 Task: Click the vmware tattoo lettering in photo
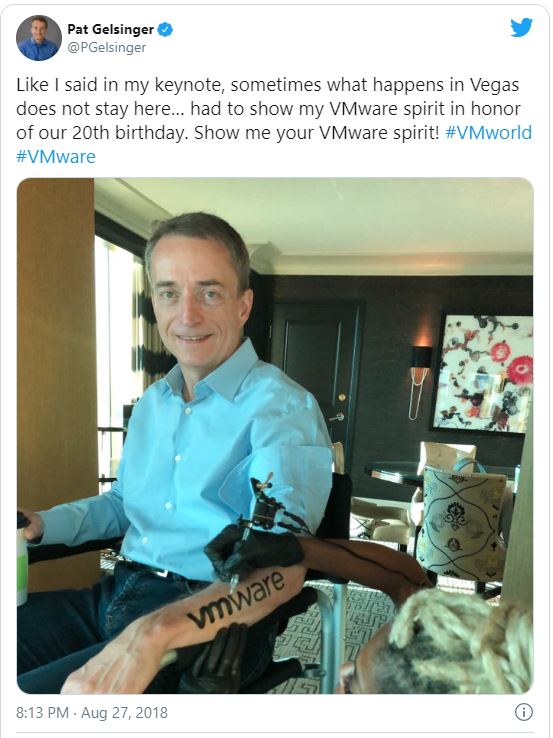pyautogui.click(x=237, y=599)
